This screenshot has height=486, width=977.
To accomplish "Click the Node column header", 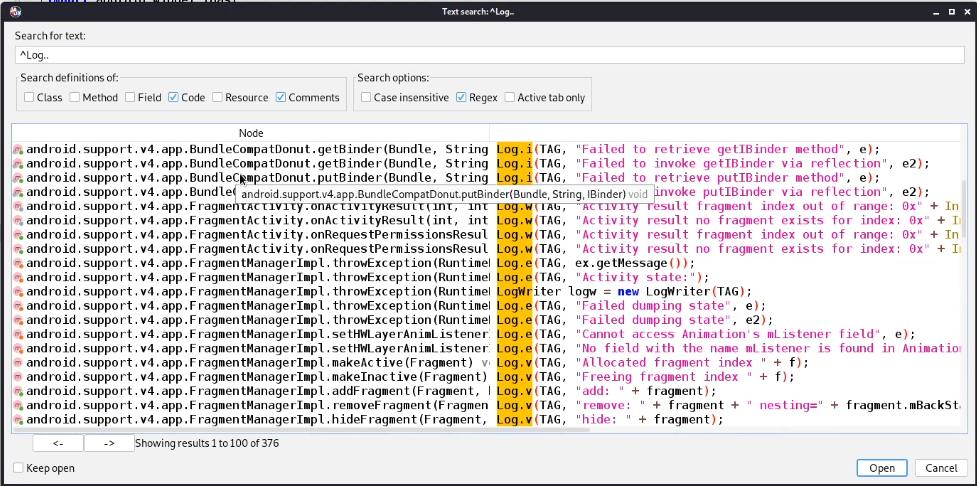I will [x=251, y=133].
